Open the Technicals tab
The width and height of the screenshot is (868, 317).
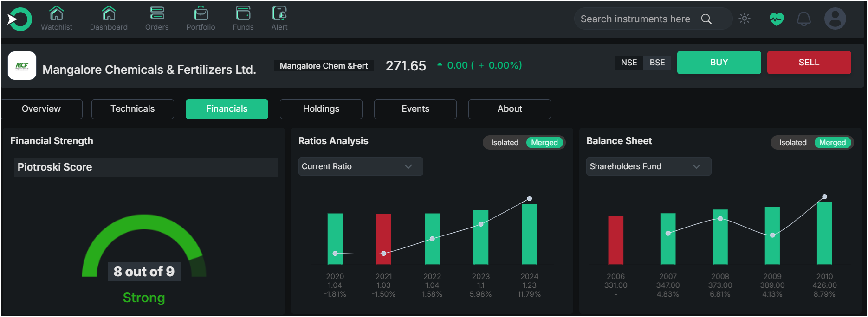click(x=133, y=109)
